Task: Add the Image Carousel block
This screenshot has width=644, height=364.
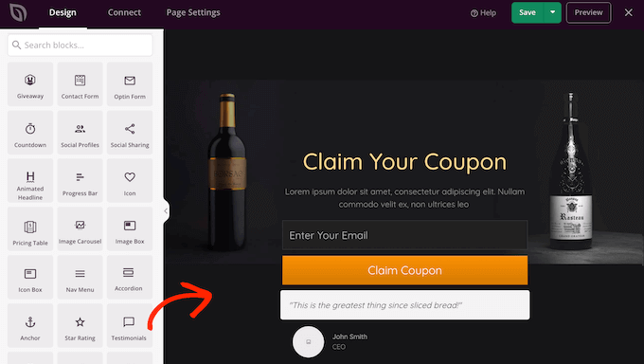Action: pos(80,229)
